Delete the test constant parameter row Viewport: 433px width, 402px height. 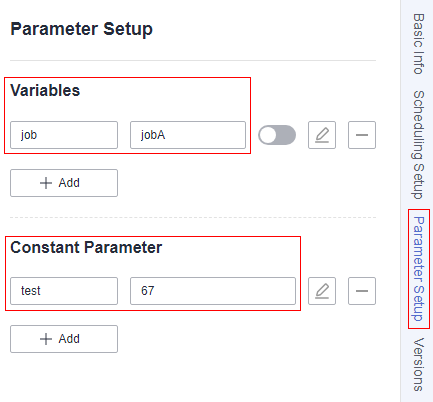362,291
